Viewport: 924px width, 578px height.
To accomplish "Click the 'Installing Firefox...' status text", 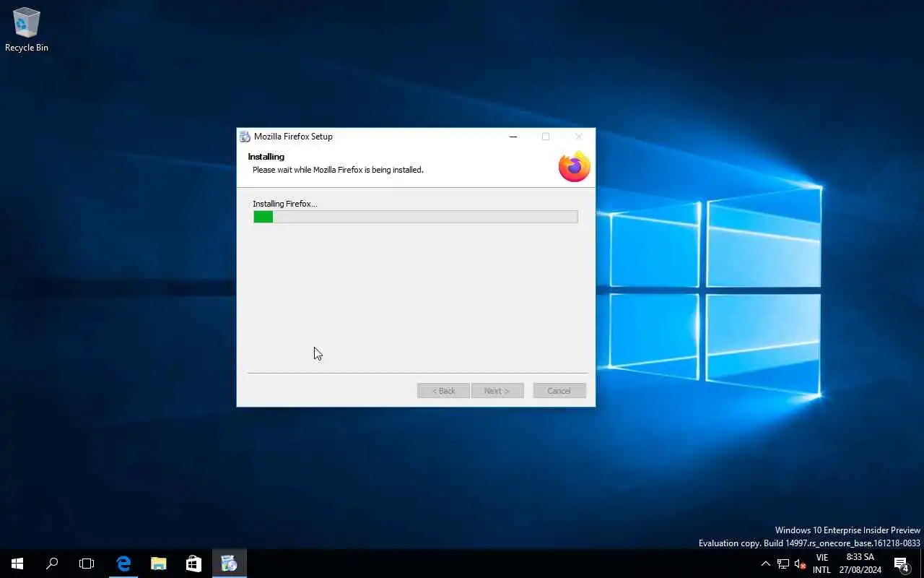I will [284, 204].
